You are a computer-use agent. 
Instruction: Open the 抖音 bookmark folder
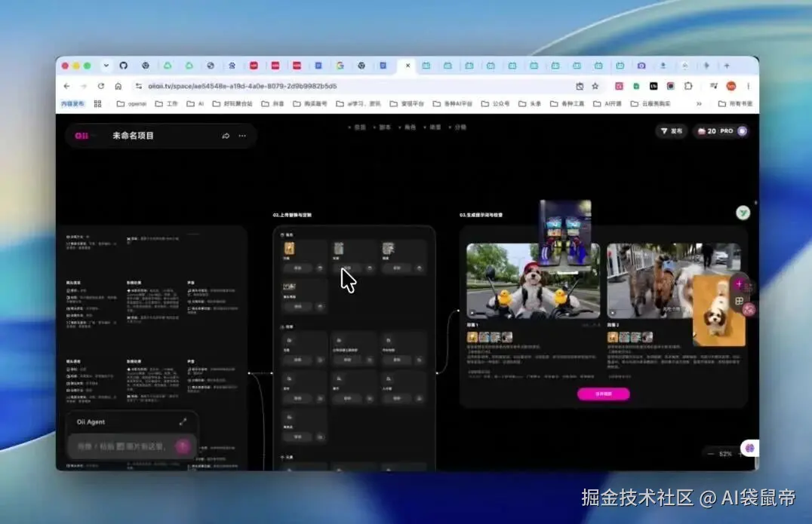point(273,103)
